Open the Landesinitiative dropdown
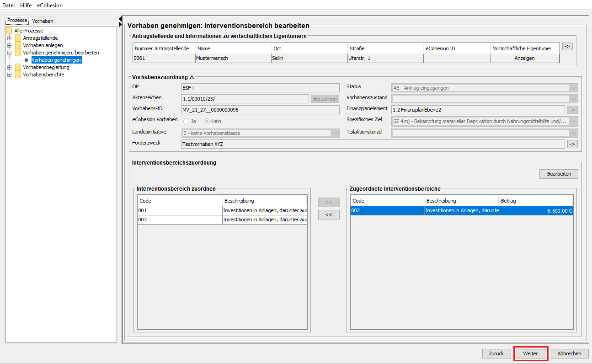Viewport: 592px width, 364px height. (260, 133)
